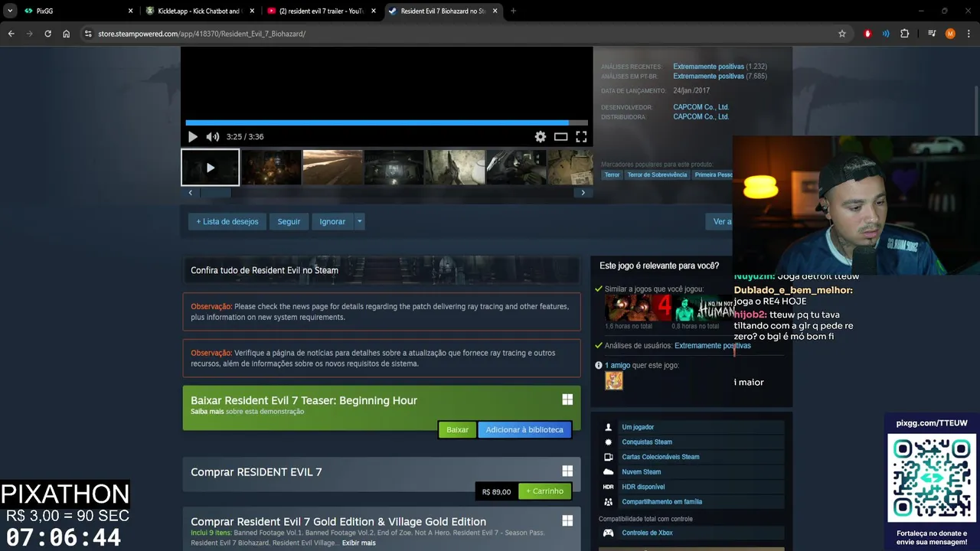Open Saiba mais link about the demo
The width and height of the screenshot is (980, 551).
click(207, 412)
